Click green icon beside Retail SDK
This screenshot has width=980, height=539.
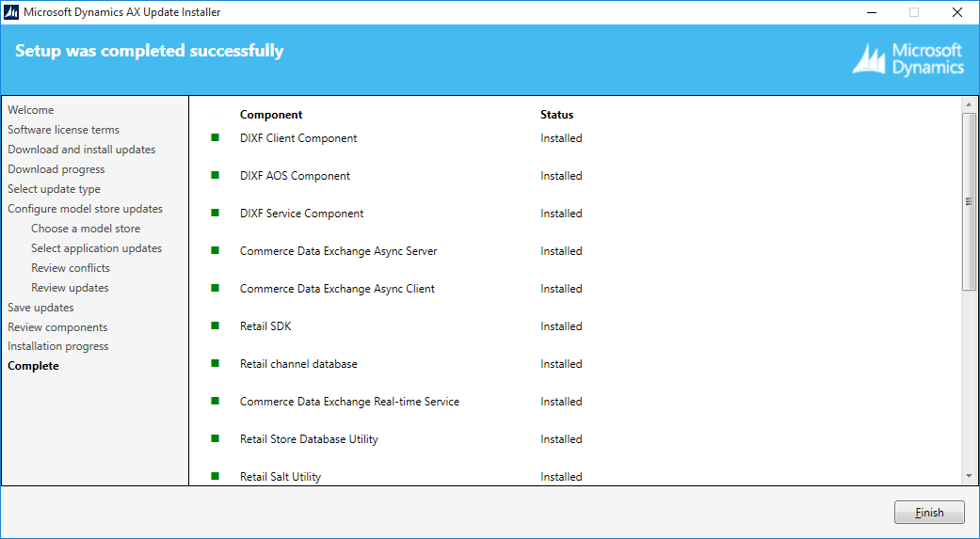coord(215,325)
